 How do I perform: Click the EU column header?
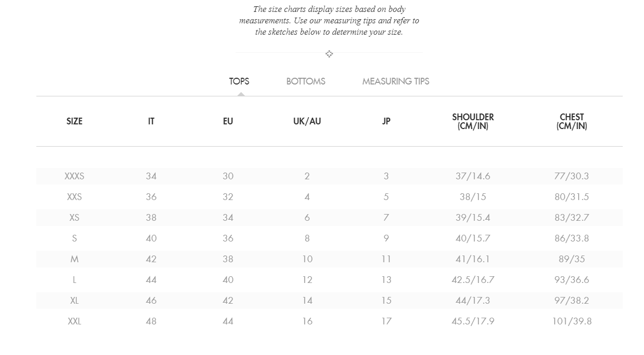pos(228,121)
